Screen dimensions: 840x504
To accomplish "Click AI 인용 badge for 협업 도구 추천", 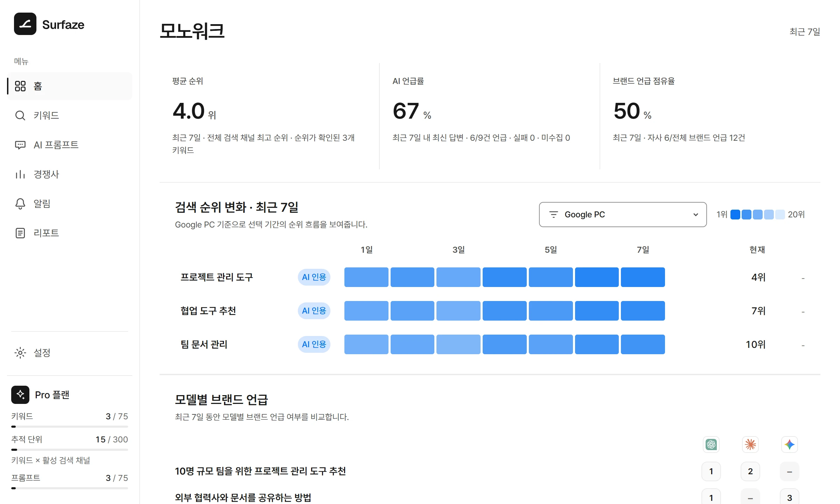I will tap(314, 311).
